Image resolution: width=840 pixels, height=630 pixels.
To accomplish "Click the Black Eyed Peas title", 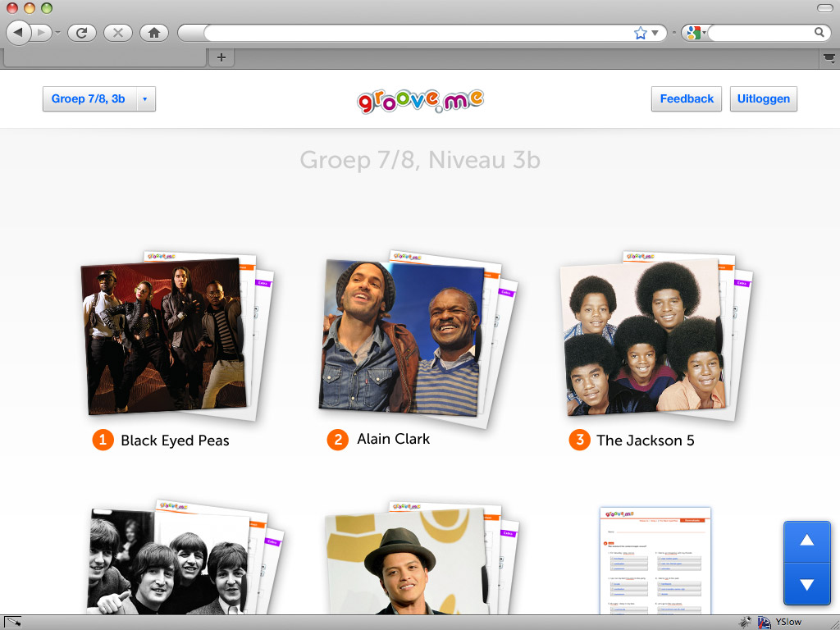I will (x=176, y=441).
